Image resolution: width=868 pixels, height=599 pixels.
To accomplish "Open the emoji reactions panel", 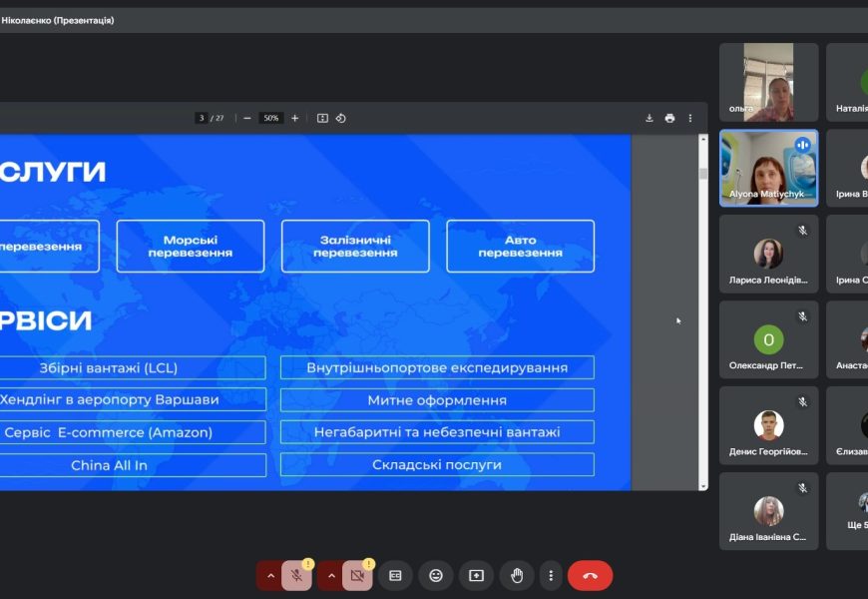I will pyautogui.click(x=436, y=575).
